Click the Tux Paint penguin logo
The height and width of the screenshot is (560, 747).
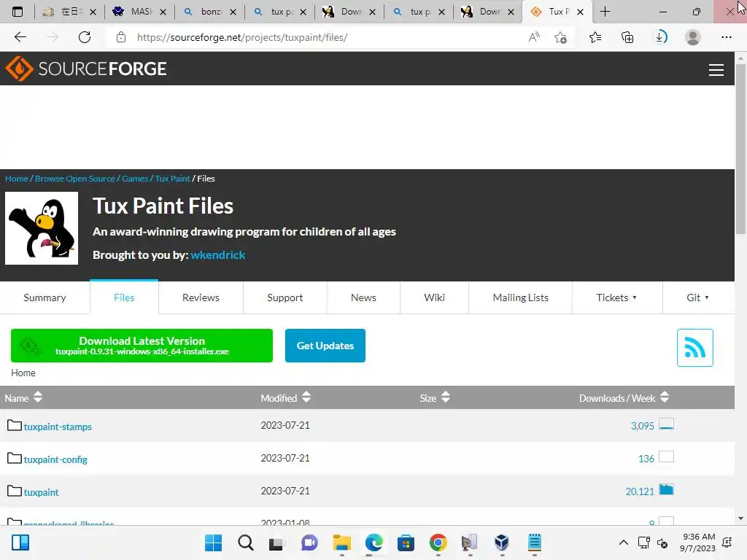[x=42, y=228]
